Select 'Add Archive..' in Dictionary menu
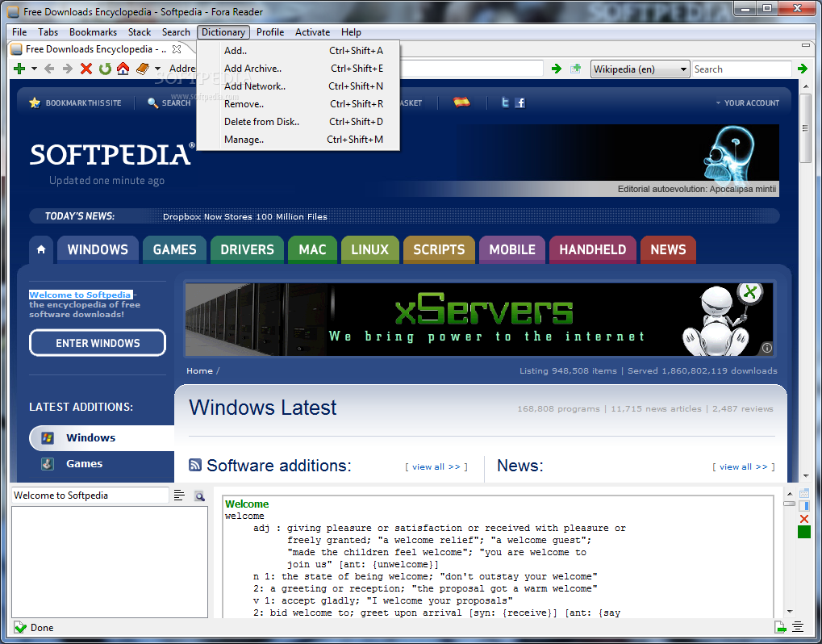 pyautogui.click(x=298, y=69)
